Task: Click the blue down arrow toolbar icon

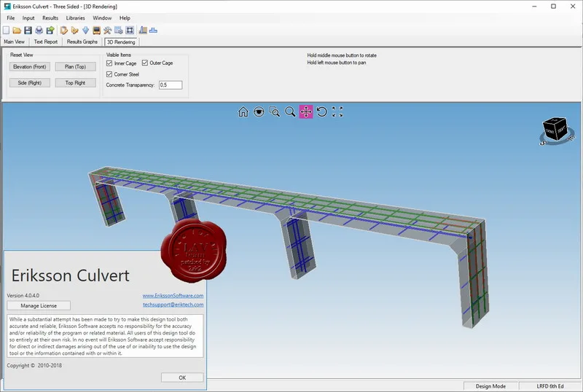Action: (85, 30)
